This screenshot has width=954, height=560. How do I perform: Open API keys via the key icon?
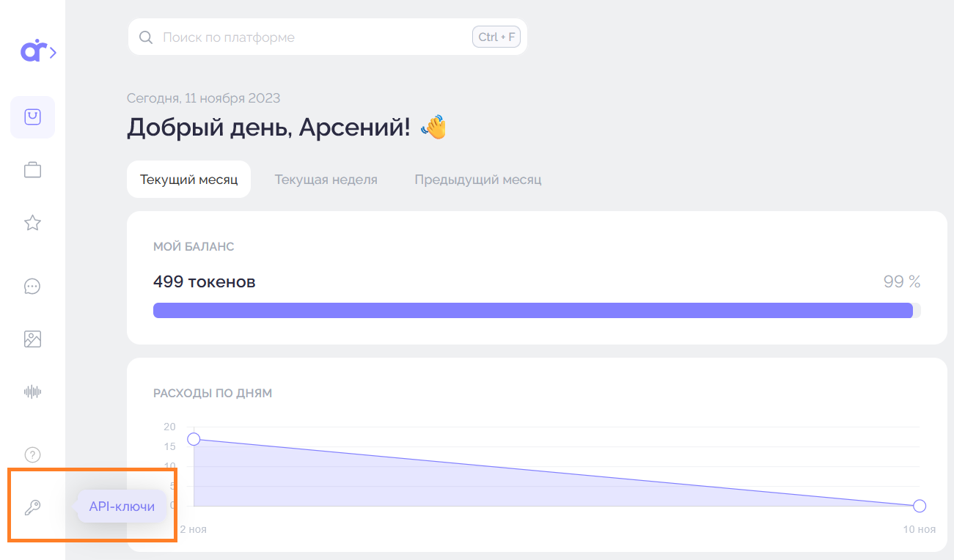[x=32, y=506]
